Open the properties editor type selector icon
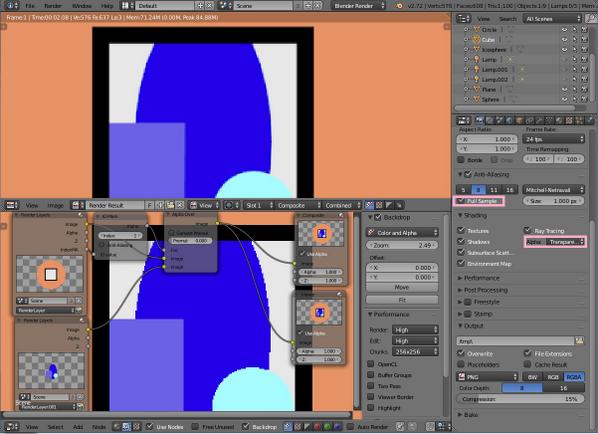The height and width of the screenshot is (434, 598). (463, 121)
